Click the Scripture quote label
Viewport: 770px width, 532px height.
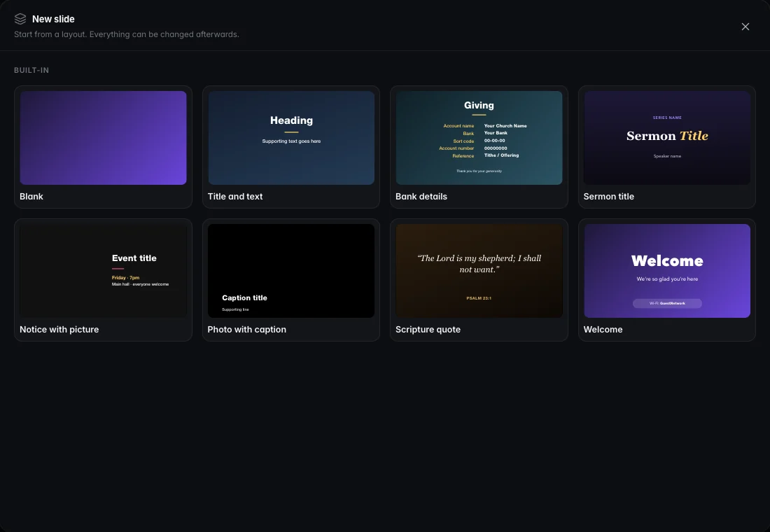428,330
